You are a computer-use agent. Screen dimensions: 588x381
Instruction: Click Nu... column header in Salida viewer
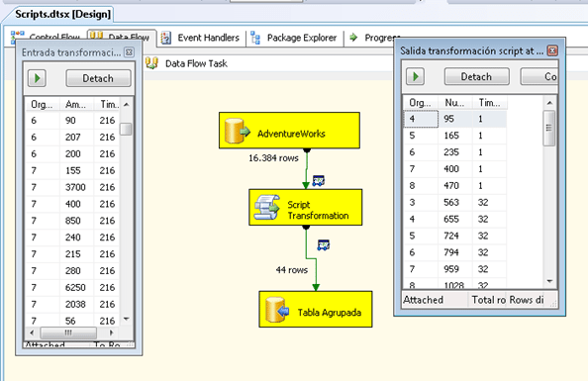[455, 102]
